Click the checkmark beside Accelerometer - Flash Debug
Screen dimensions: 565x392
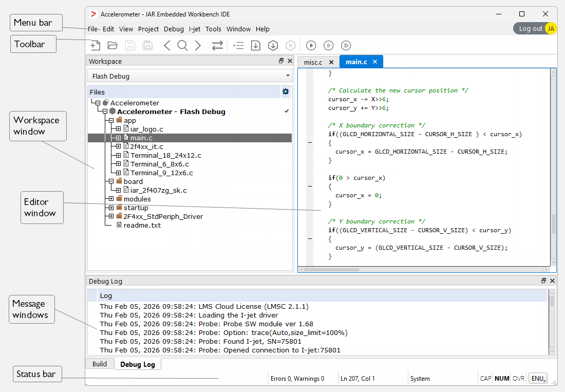click(x=287, y=111)
